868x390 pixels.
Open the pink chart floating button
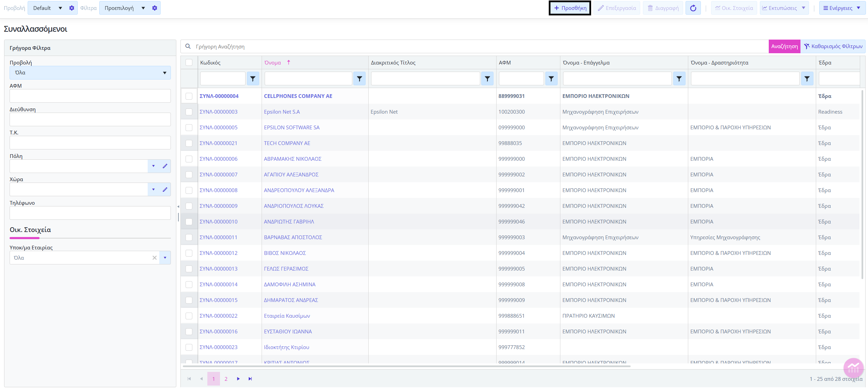[x=853, y=368]
